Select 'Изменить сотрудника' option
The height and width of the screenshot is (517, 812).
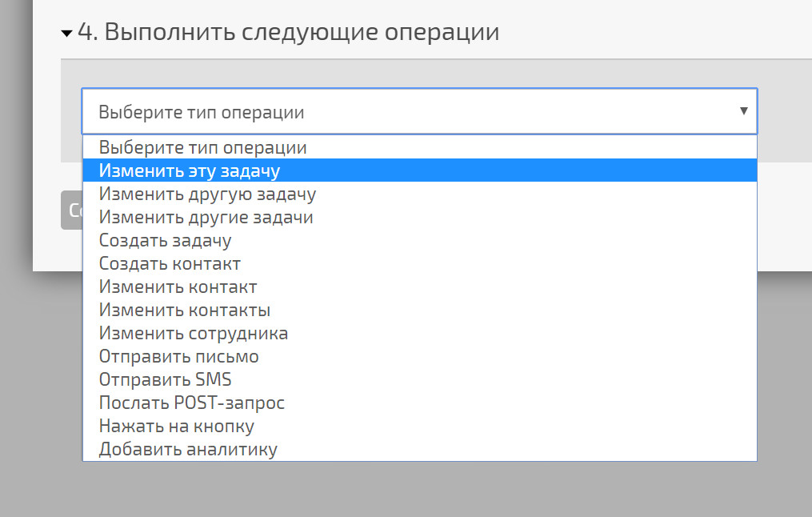[420, 333]
